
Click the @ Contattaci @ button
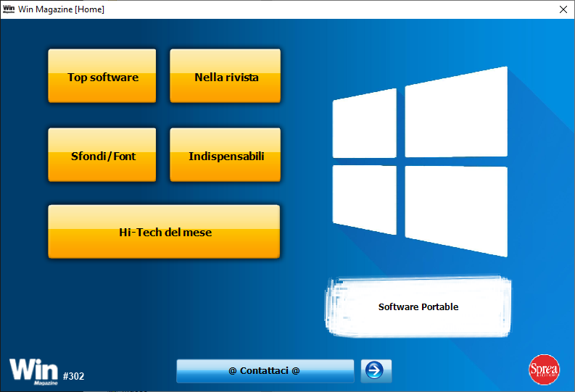[x=265, y=371]
